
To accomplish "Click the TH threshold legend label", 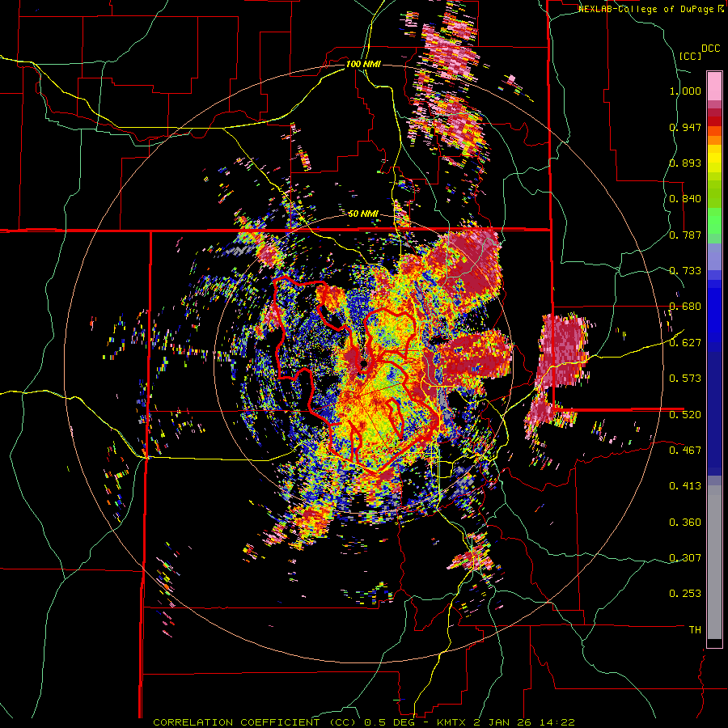I will pyautogui.click(x=695, y=630).
